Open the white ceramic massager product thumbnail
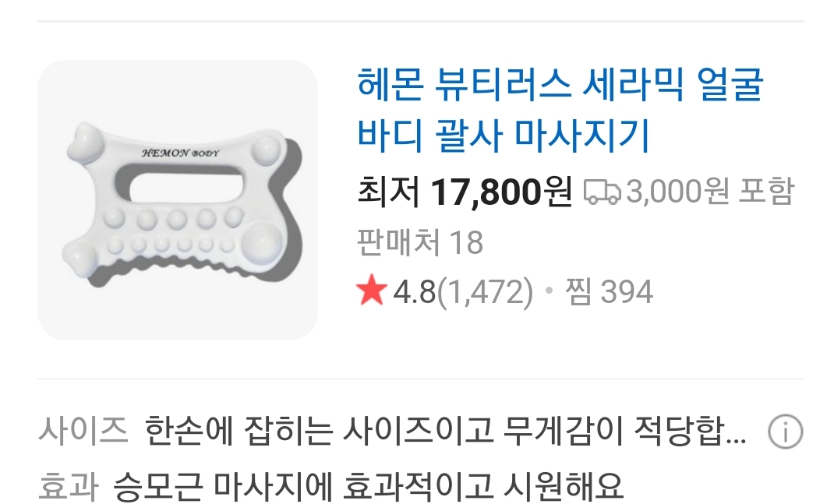834x504 pixels. [x=178, y=200]
